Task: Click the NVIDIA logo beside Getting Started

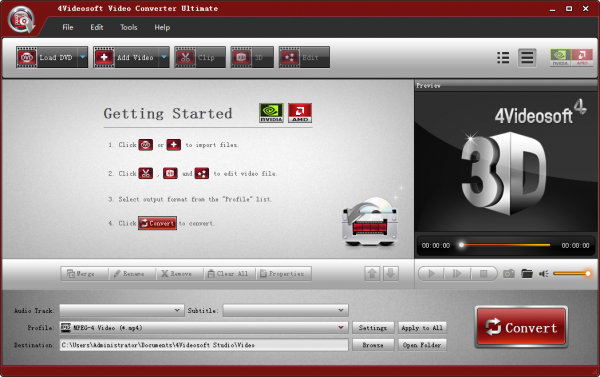Action: pyautogui.click(x=271, y=113)
